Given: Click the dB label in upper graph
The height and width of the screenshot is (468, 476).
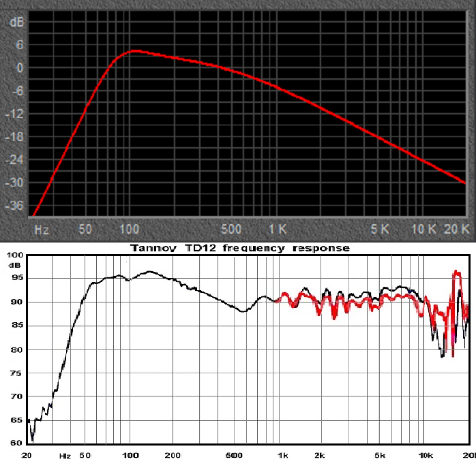Looking at the screenshot, I should (16, 22).
